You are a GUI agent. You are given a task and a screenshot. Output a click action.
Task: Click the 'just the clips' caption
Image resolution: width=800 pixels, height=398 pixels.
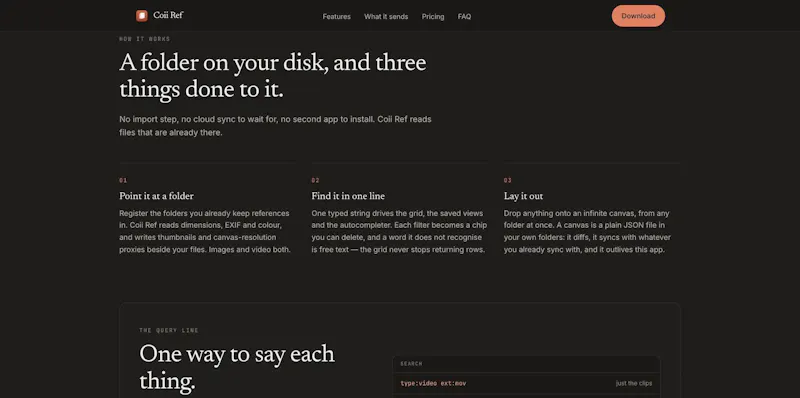634,383
